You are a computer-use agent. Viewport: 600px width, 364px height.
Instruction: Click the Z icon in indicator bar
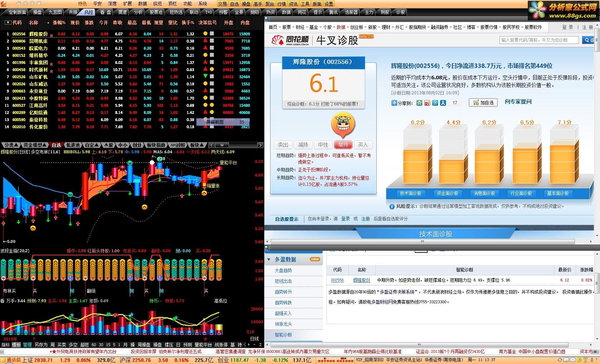click(260, 345)
